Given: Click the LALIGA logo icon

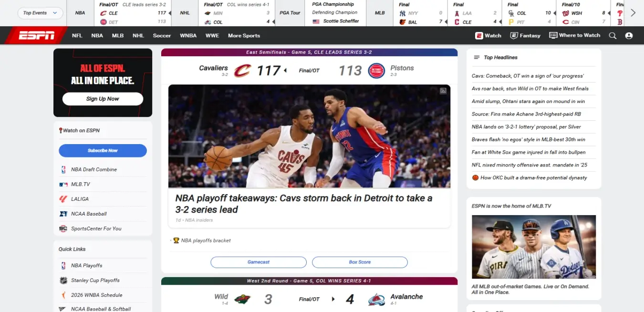Looking at the screenshot, I should [x=63, y=199].
